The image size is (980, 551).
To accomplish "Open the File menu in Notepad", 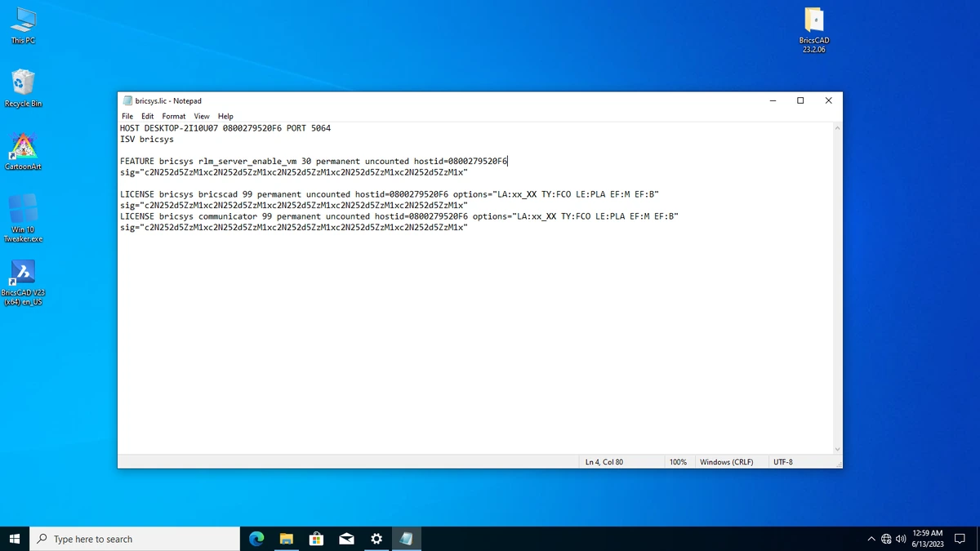I will click(127, 116).
